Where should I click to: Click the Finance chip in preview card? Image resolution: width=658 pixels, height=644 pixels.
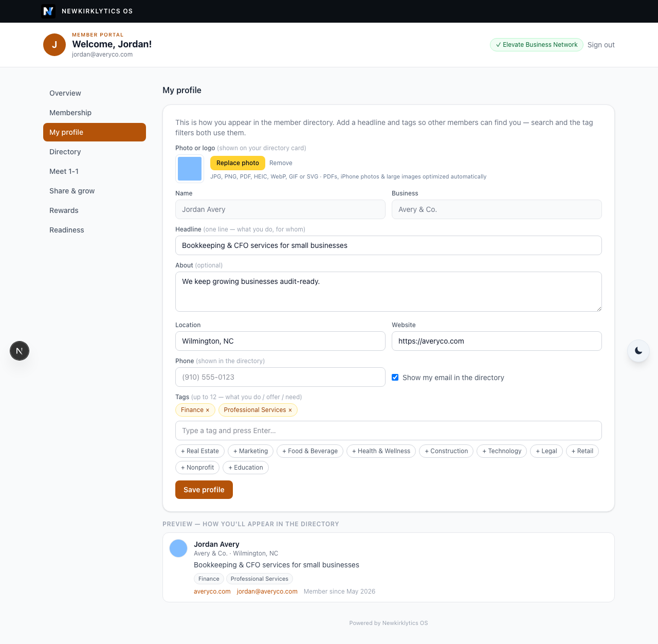(x=209, y=579)
